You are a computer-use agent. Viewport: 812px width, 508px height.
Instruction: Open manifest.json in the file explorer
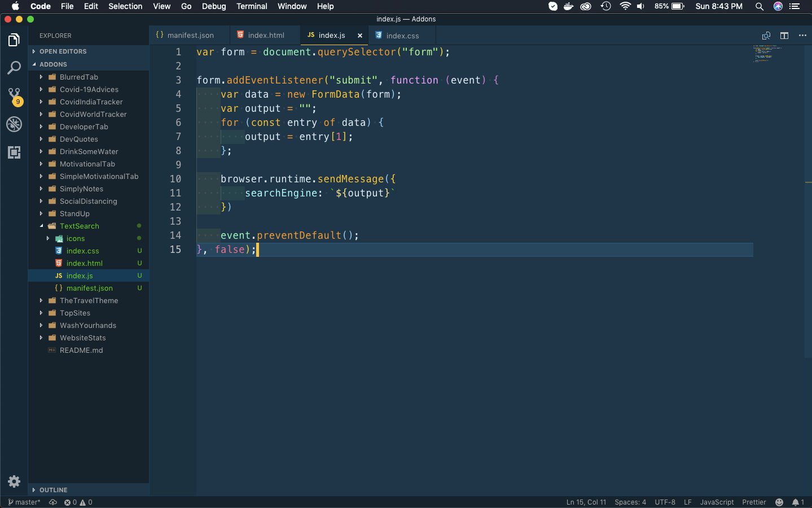click(x=89, y=288)
